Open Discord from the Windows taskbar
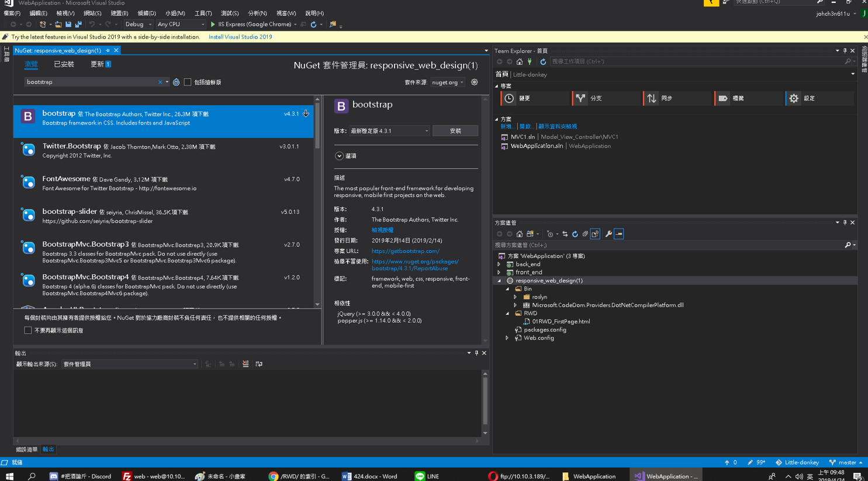This screenshot has height=481, width=868. pyautogui.click(x=81, y=476)
